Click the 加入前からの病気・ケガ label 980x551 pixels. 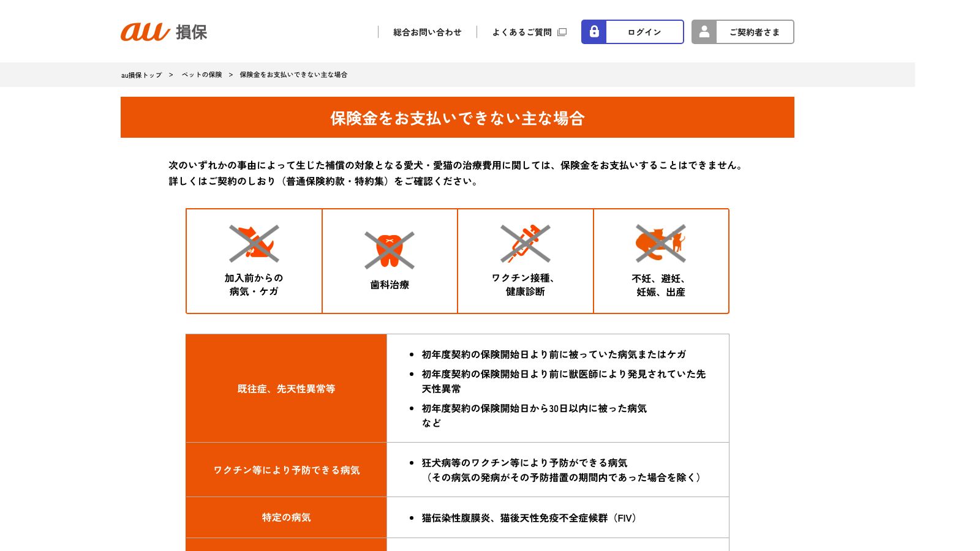[x=254, y=285]
